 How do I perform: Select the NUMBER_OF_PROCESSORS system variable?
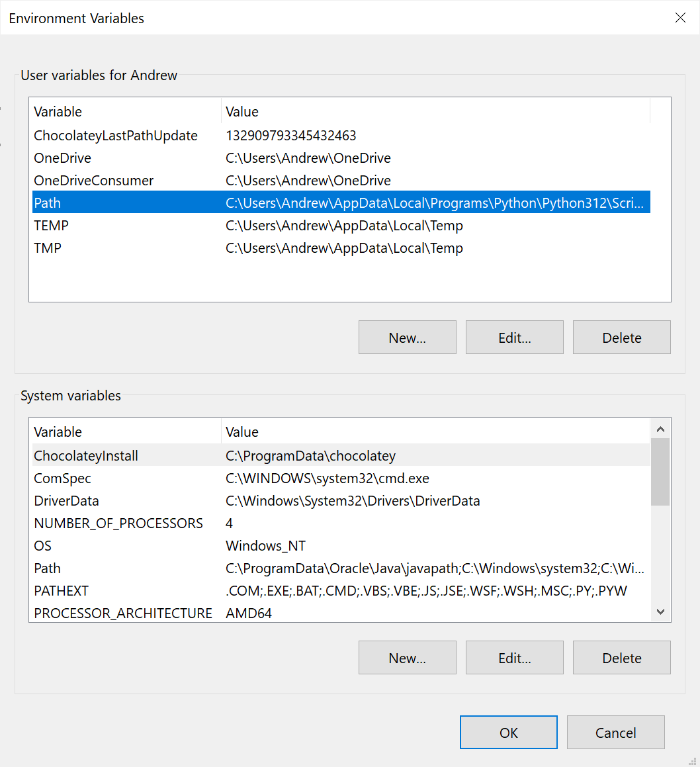coord(118,523)
